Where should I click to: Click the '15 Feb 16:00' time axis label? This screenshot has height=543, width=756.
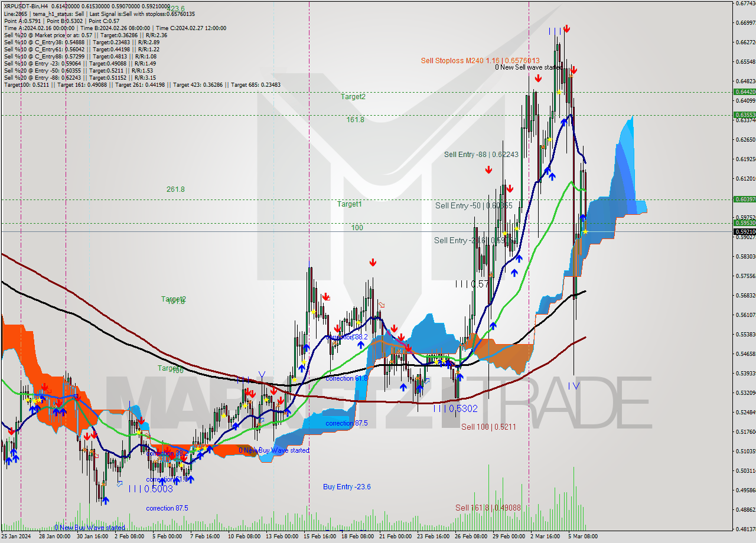pos(320,537)
